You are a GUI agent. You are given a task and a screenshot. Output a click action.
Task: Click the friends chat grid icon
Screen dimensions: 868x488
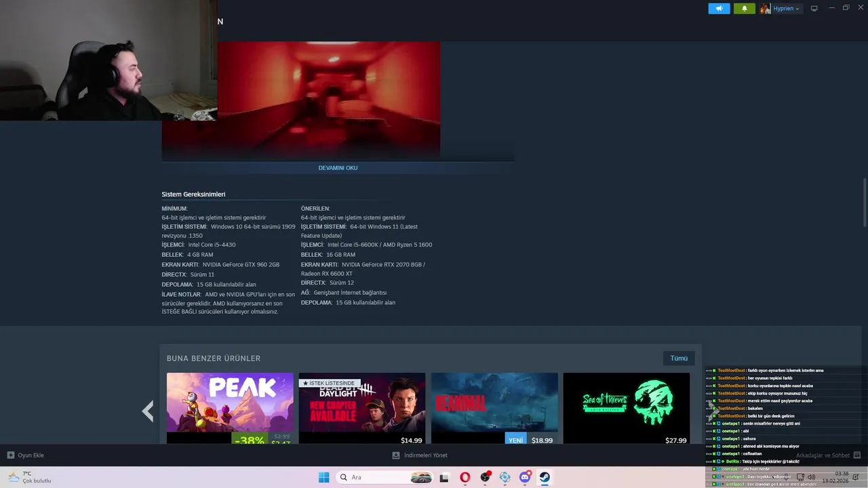point(856,455)
